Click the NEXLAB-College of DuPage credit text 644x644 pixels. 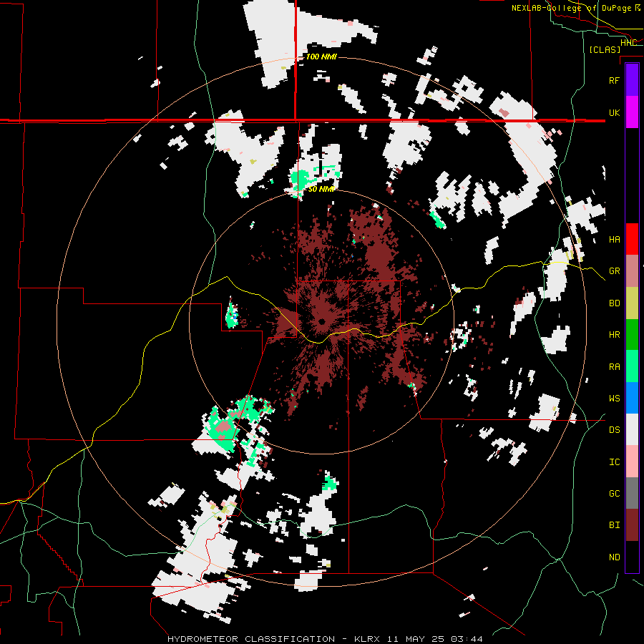(x=571, y=8)
